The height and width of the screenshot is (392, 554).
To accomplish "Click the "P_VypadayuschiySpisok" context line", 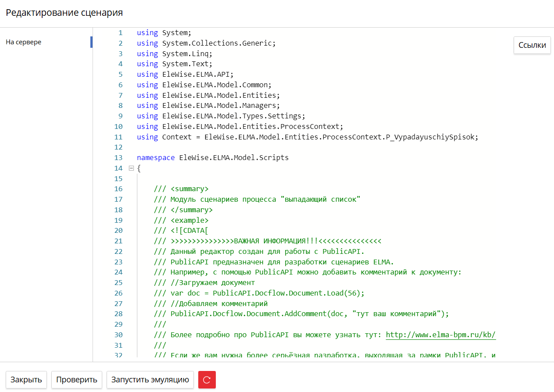I will pos(307,137).
